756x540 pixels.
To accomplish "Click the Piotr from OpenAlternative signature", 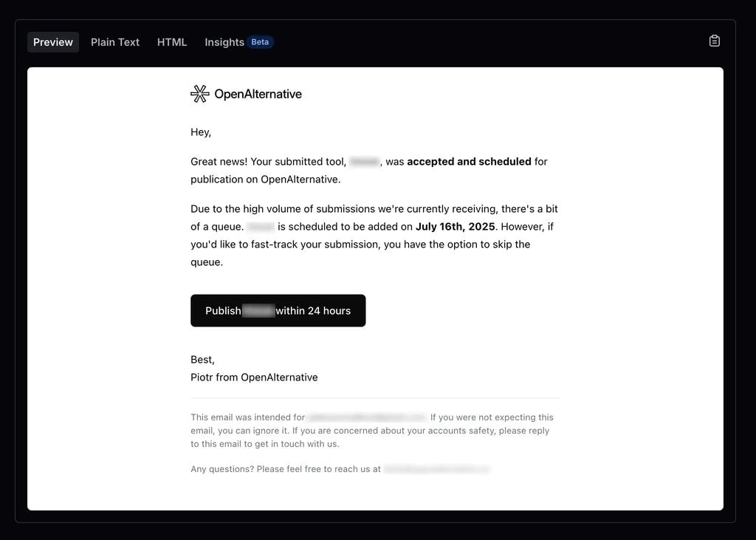I will [254, 377].
